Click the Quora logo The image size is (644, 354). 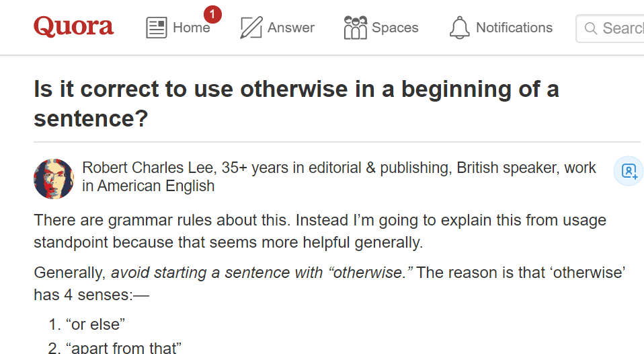[73, 27]
